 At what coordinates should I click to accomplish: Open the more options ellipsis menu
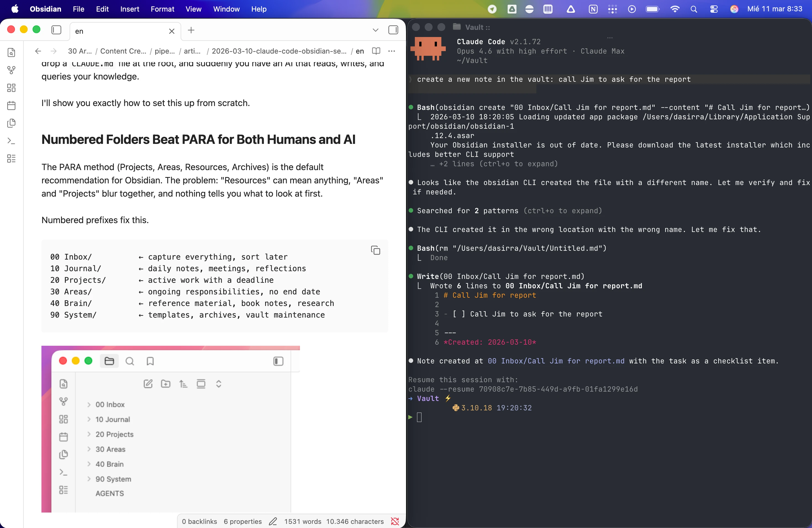coord(391,51)
